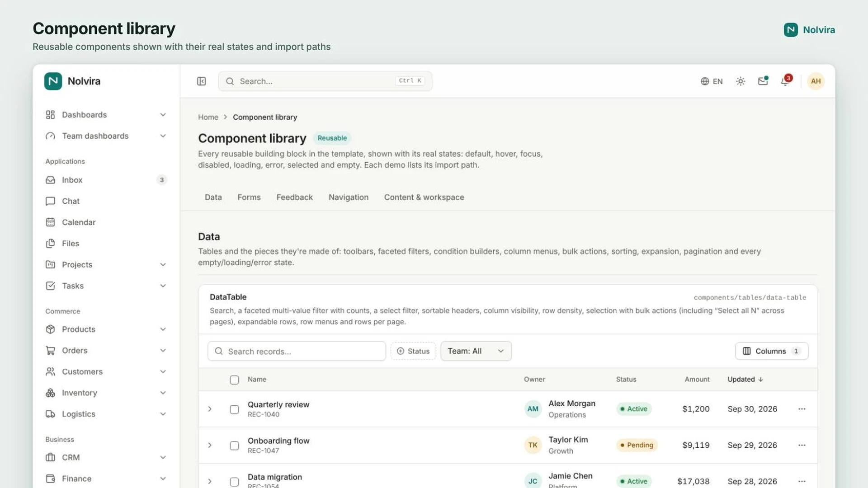Open row actions menu for Quarterly review

tap(802, 409)
